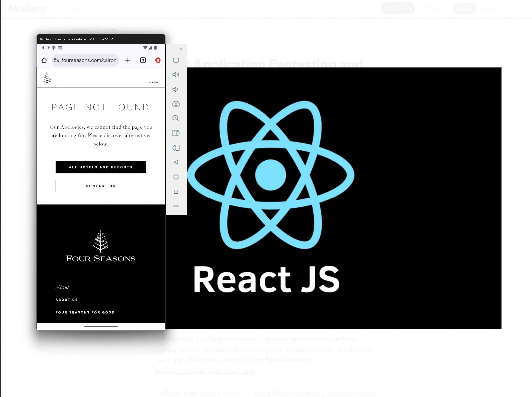Viewport: 532px width, 397px height.
Task: Open the Four Seasons MENU
Action: click(153, 79)
